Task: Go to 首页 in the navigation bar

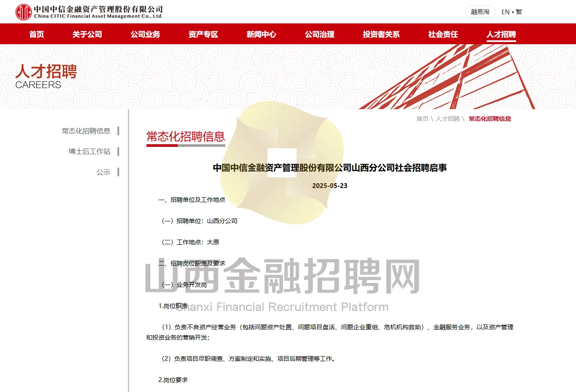Action: [x=37, y=34]
